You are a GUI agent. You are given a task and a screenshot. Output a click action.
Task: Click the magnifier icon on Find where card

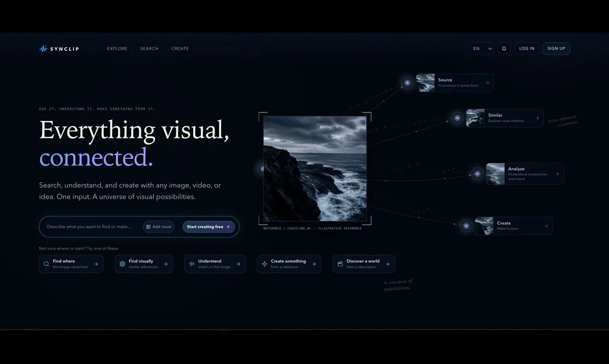pyautogui.click(x=47, y=264)
